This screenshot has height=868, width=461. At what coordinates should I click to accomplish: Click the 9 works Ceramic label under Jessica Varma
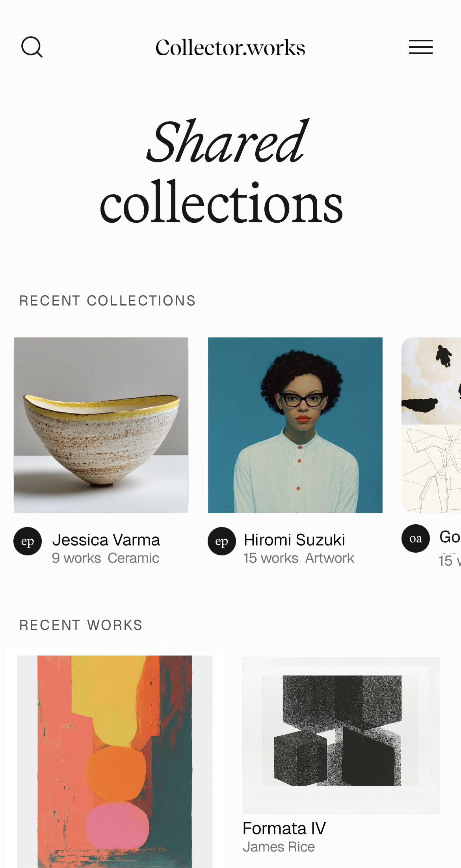[105, 558]
